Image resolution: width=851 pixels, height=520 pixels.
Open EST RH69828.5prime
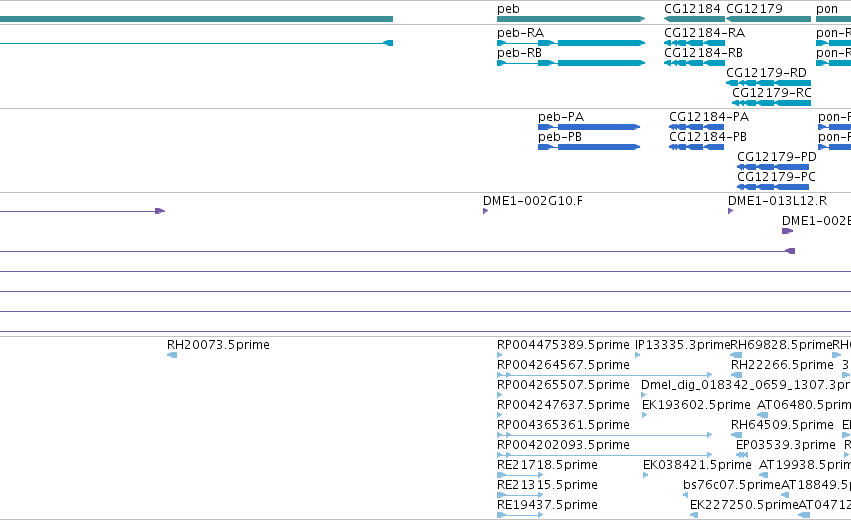[781, 345]
